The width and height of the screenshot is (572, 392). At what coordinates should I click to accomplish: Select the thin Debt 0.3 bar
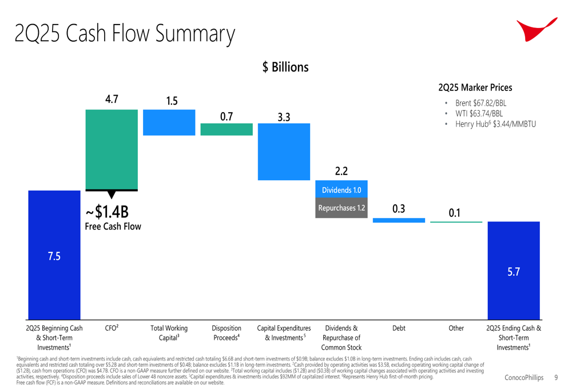coord(399,220)
